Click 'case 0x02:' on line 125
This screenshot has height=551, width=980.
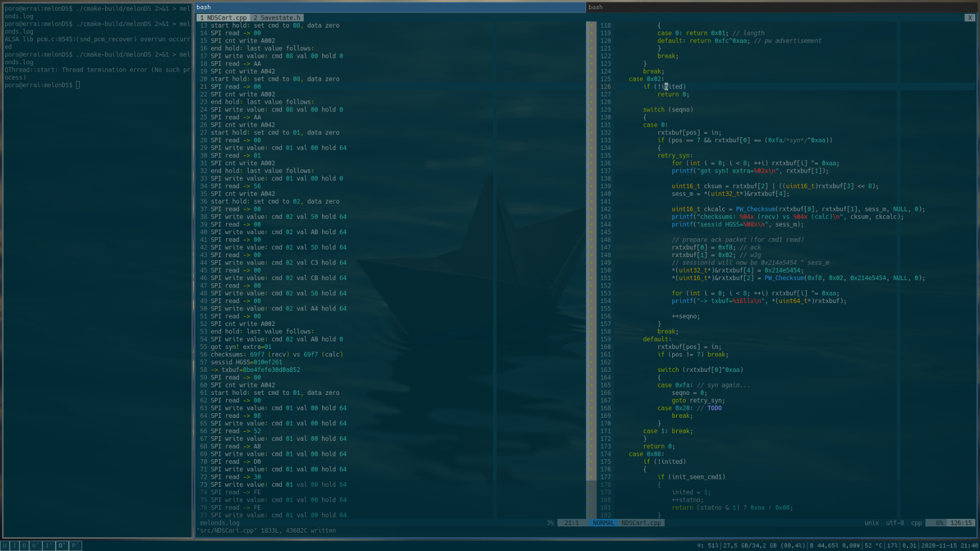[x=646, y=79]
